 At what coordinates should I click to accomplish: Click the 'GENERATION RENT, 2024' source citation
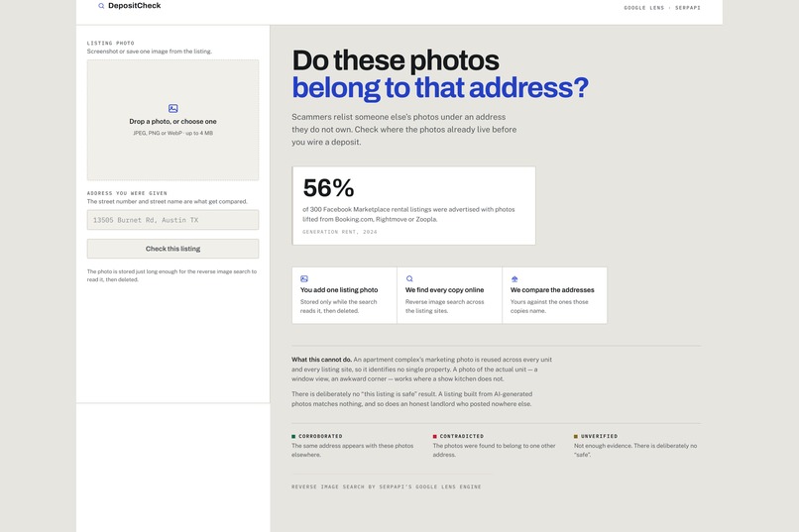pyautogui.click(x=340, y=232)
